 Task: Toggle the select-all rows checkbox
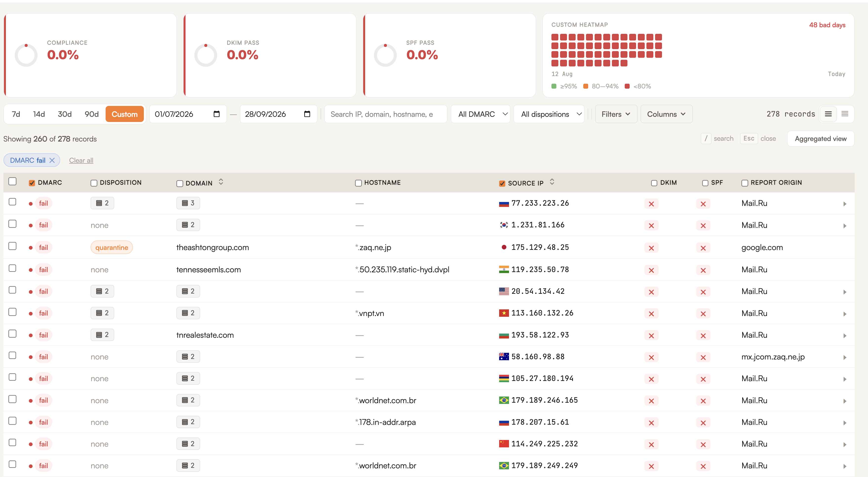(13, 181)
